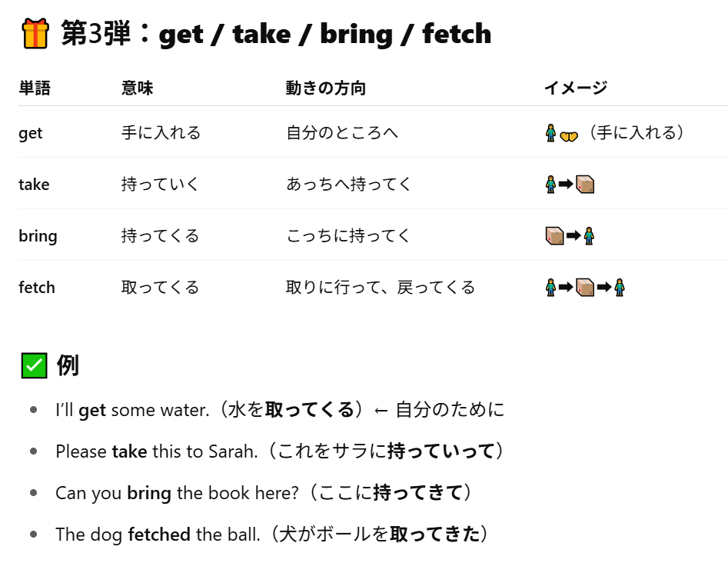Click the green checkmark emoji beside 例
728x563 pixels.
tap(35, 365)
